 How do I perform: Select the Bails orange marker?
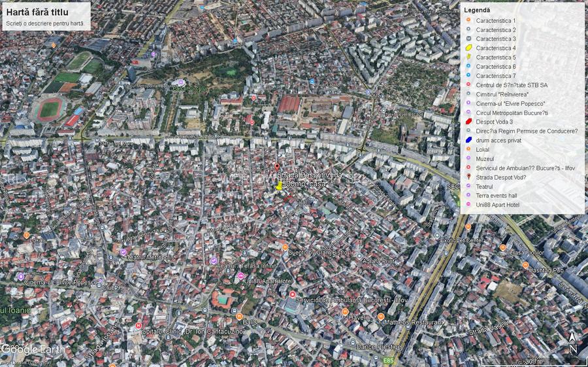pyautogui.click(x=239, y=316)
